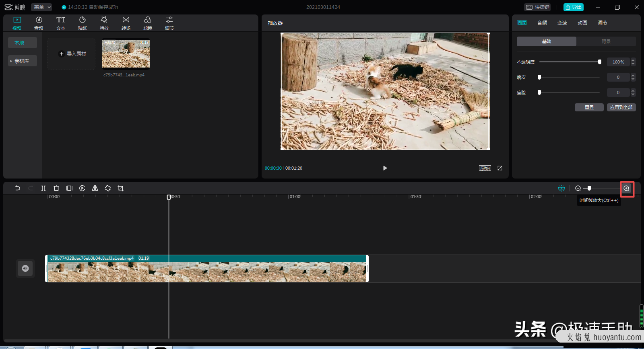Switch to the 变速 speed tab

pyautogui.click(x=562, y=23)
